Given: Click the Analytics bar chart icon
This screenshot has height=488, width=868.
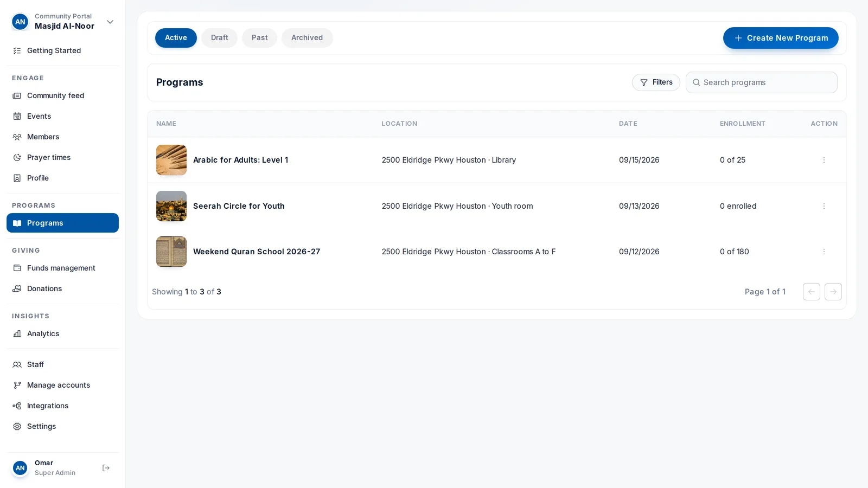Looking at the screenshot, I should [x=17, y=333].
